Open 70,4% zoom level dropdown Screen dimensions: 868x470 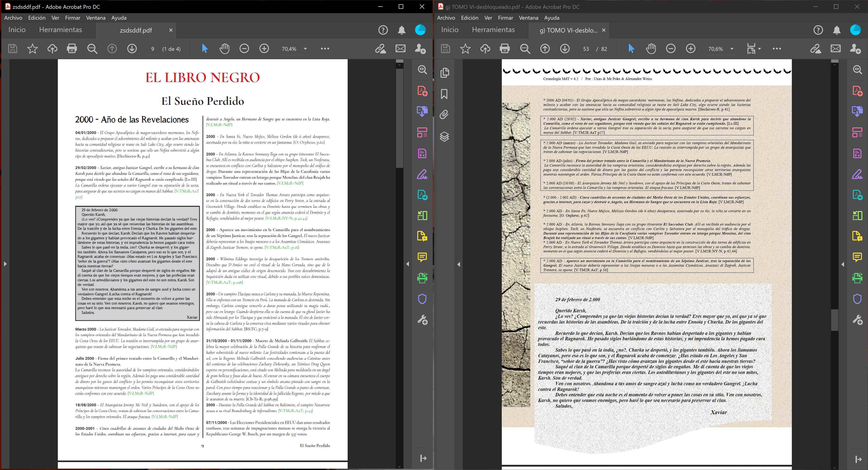tap(305, 49)
